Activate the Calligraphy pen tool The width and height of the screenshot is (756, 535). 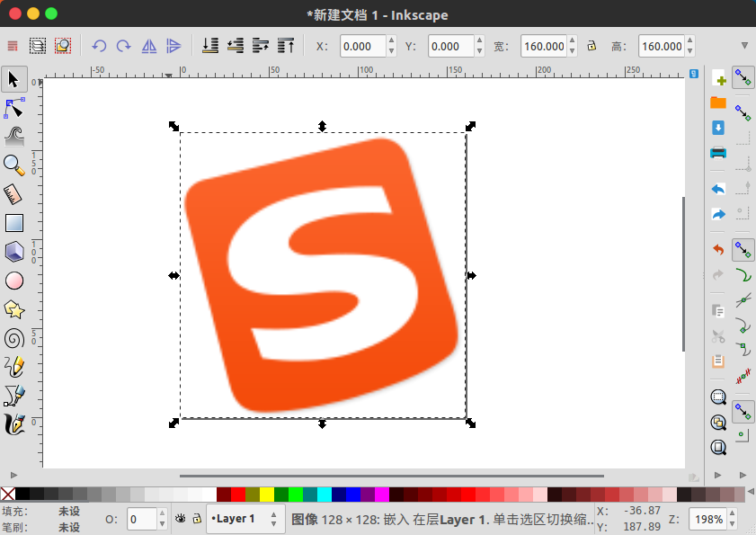pyautogui.click(x=13, y=423)
